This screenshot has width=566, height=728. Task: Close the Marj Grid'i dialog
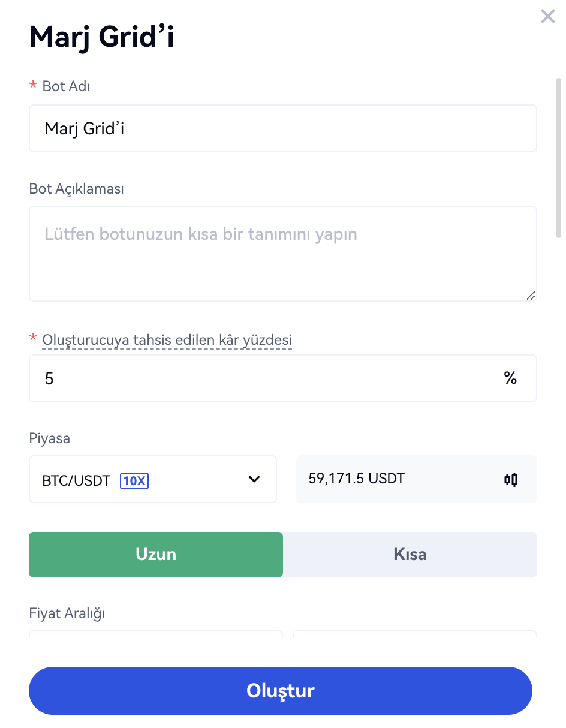click(547, 16)
